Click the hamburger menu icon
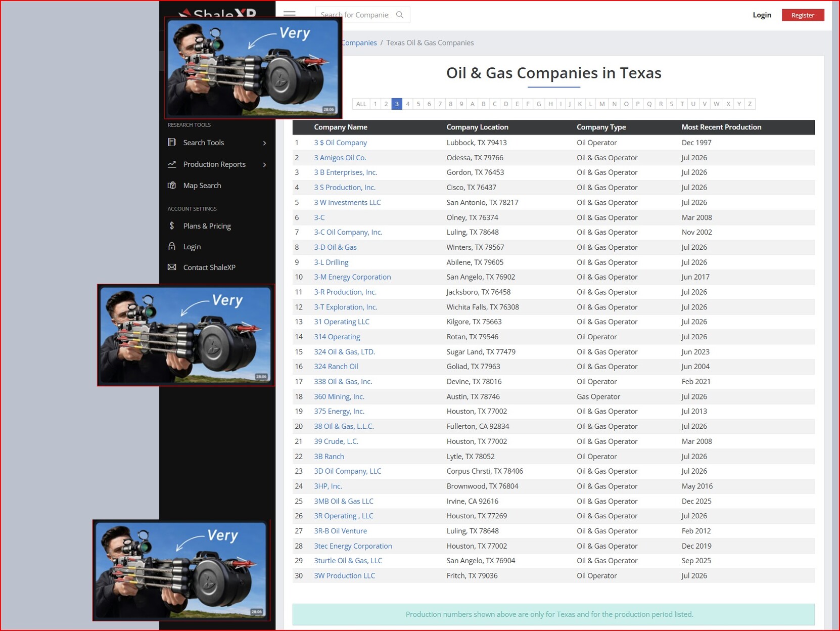 [290, 14]
